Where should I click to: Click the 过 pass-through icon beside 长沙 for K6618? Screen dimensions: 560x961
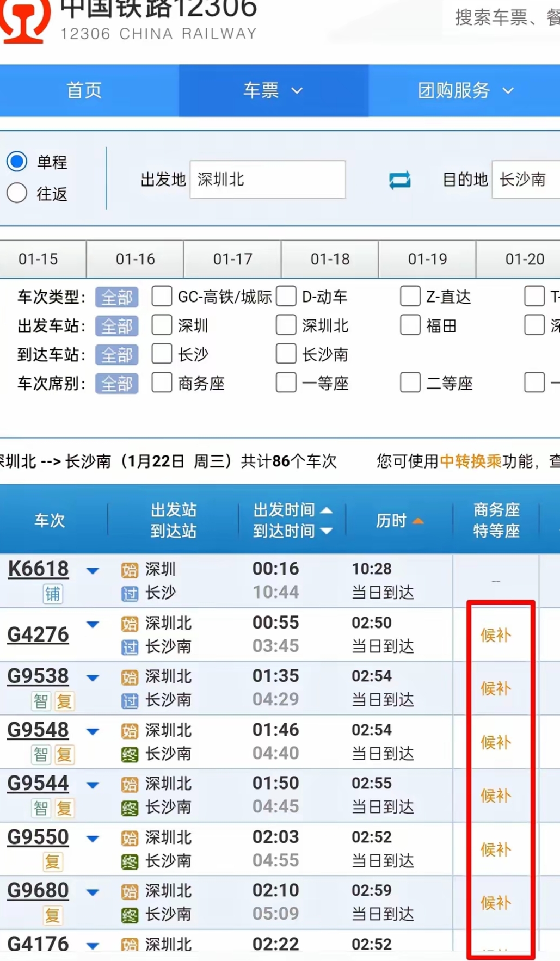coord(130,593)
